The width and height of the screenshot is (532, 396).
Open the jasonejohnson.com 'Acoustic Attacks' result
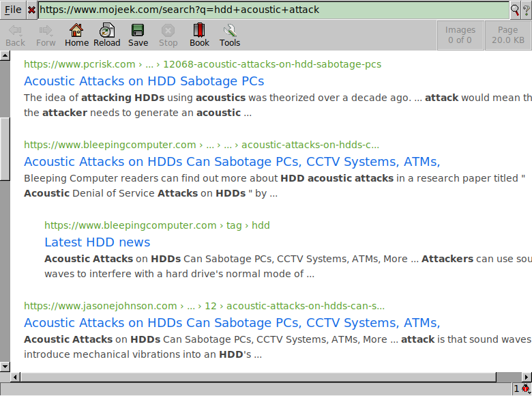click(232, 323)
